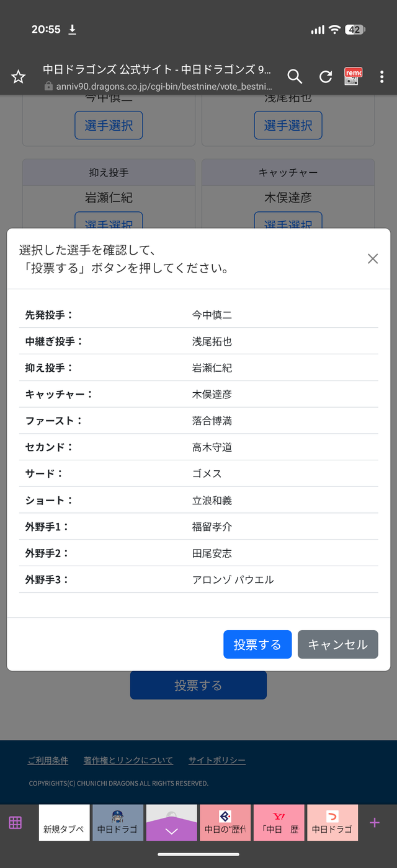Collapse tab strip with purple chevron
Viewport: 397px width, 868px height.
[x=172, y=823]
